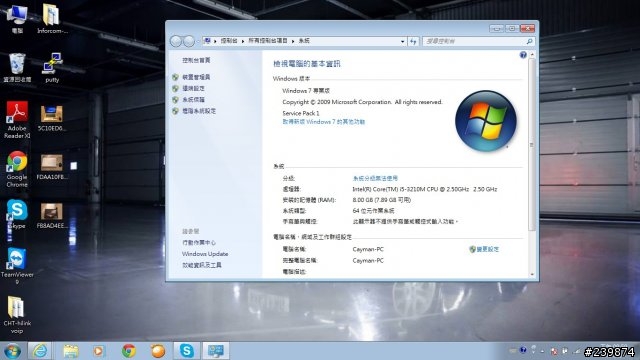Viewport: 640px width, 360px height.
Task: Open 系統保護 (System protection) link
Action: [x=193, y=100]
